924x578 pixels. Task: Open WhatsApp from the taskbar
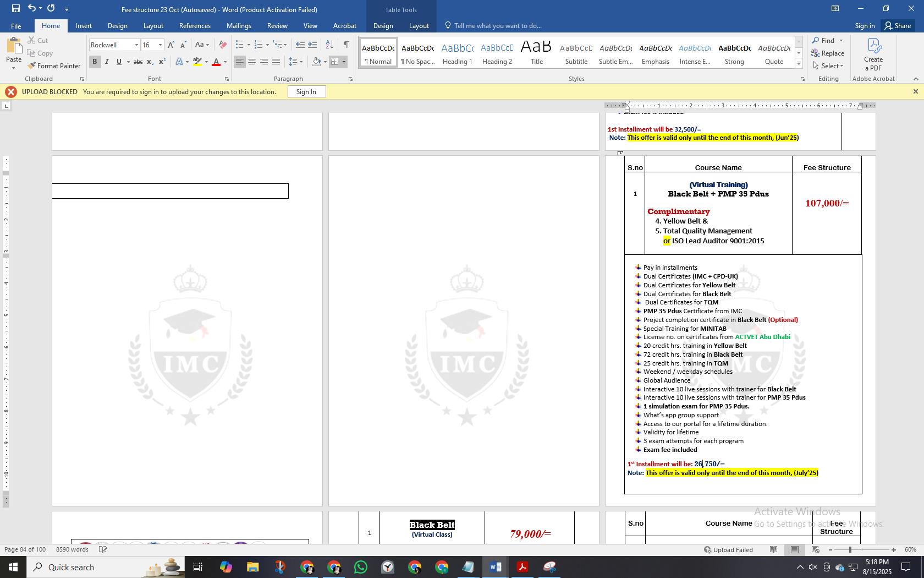click(x=361, y=567)
